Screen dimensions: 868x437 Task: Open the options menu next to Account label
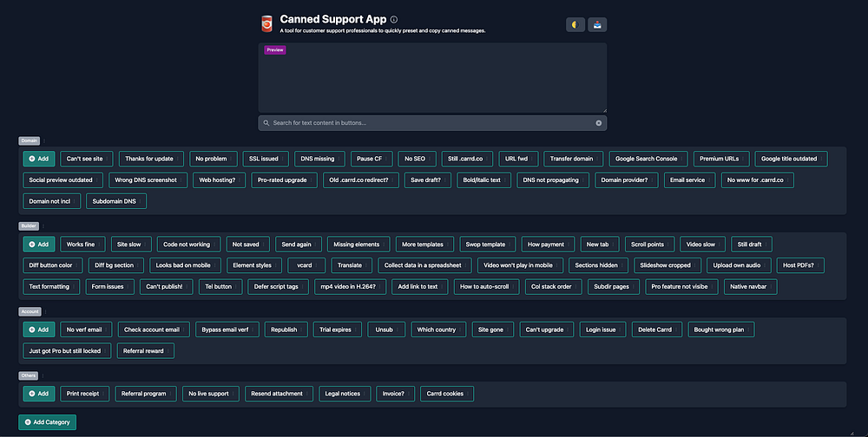45,311
